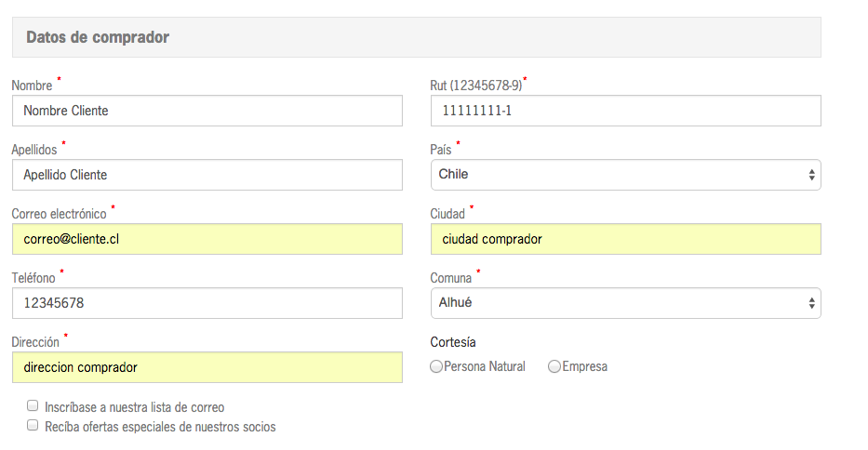Click the Comuna dropdown arrow icon

click(x=812, y=303)
